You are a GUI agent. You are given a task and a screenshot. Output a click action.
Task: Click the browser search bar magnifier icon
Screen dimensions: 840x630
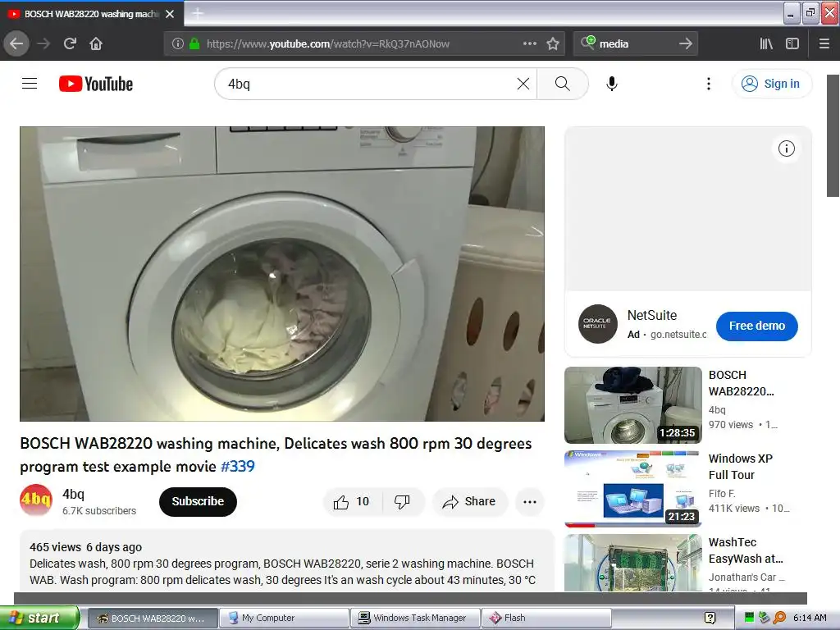(x=588, y=43)
